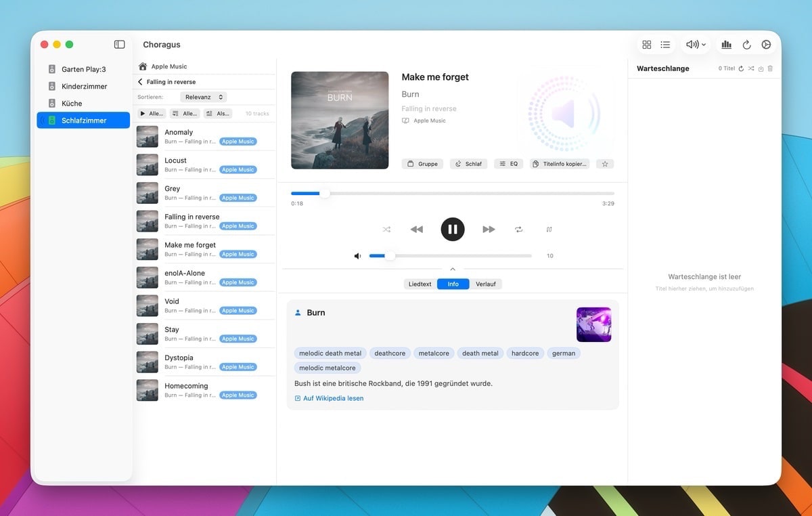Toggle shuffle in the playback controls

coord(386,229)
